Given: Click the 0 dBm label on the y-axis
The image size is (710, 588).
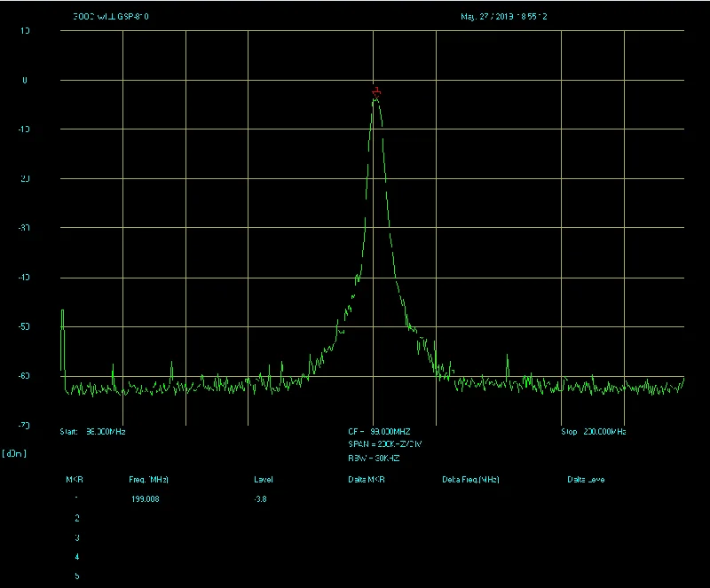Looking at the screenshot, I should [25, 80].
